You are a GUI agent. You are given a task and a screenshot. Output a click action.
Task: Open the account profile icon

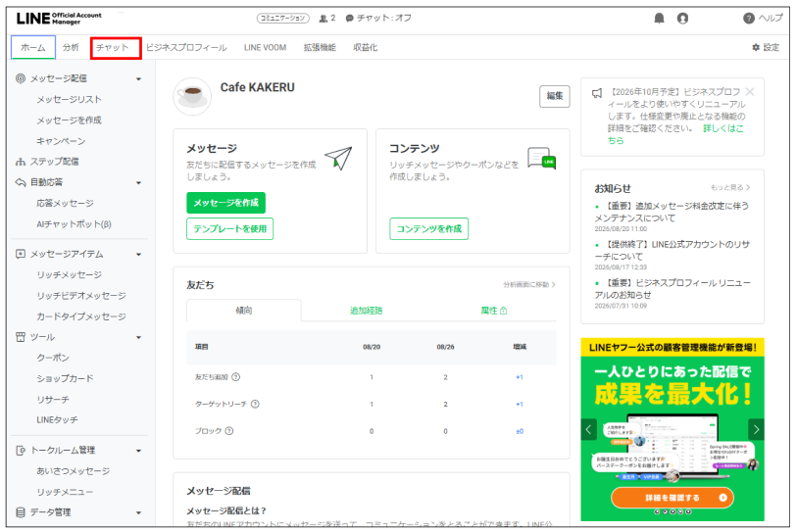click(682, 19)
